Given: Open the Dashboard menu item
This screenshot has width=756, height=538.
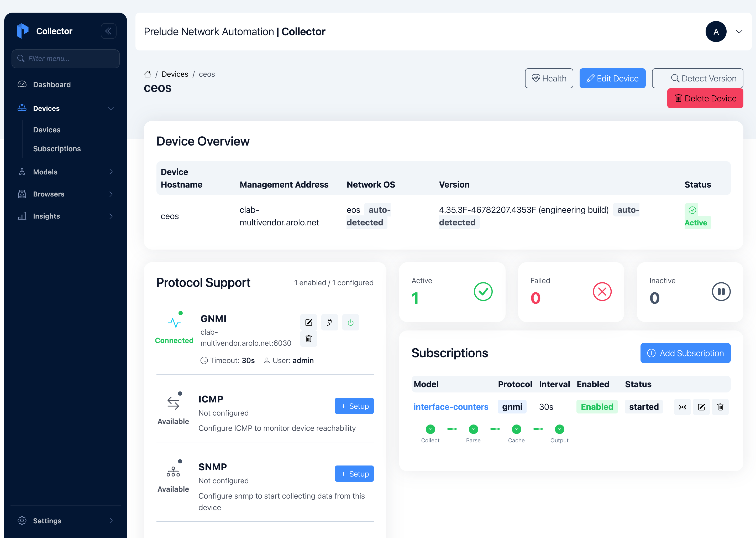Looking at the screenshot, I should (x=66, y=85).
